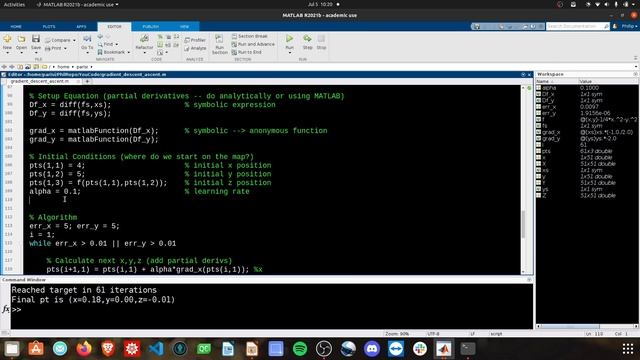This screenshot has width=640, height=360.
Task: Open Slack from the dock
Action: (x=420, y=349)
